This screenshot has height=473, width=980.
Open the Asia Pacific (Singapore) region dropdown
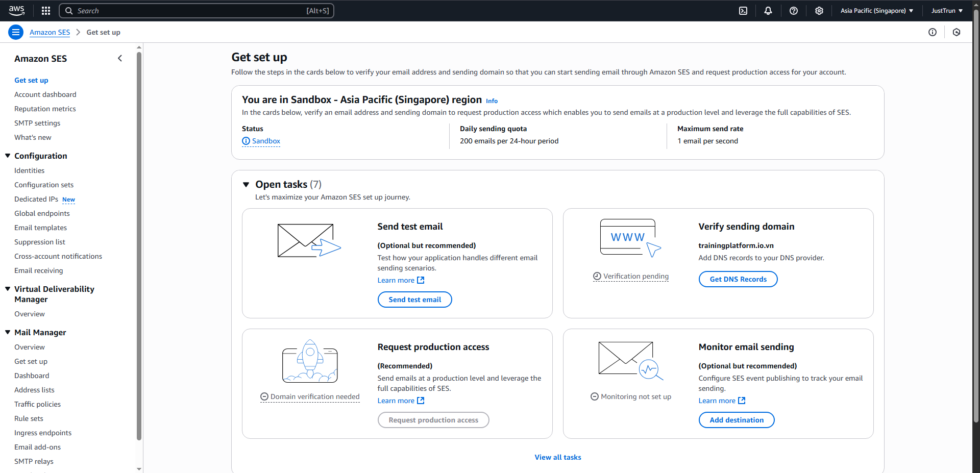click(x=877, y=11)
